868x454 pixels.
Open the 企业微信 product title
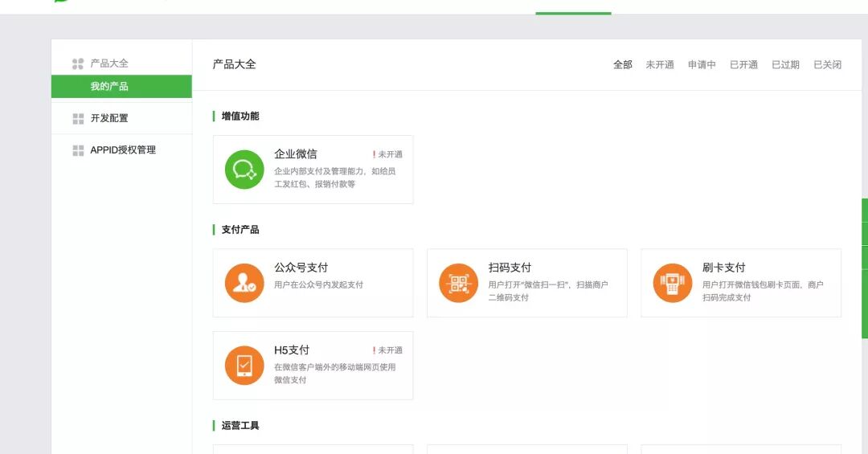(296, 154)
